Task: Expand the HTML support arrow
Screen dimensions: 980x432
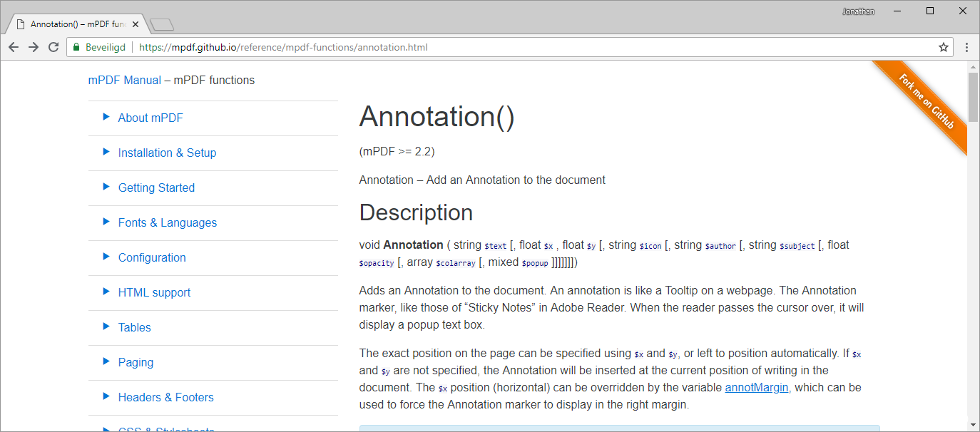Action: click(106, 292)
